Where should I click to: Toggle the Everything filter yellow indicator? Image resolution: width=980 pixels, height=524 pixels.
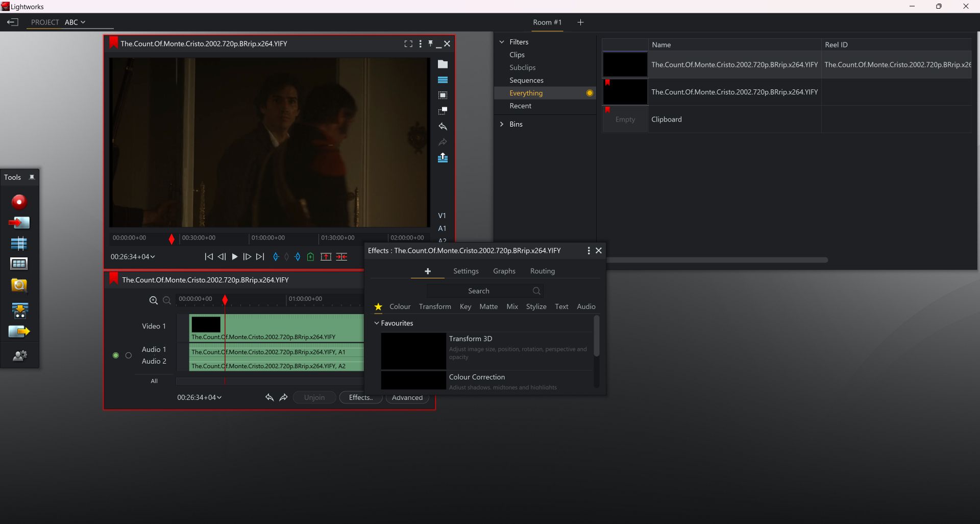click(x=590, y=93)
